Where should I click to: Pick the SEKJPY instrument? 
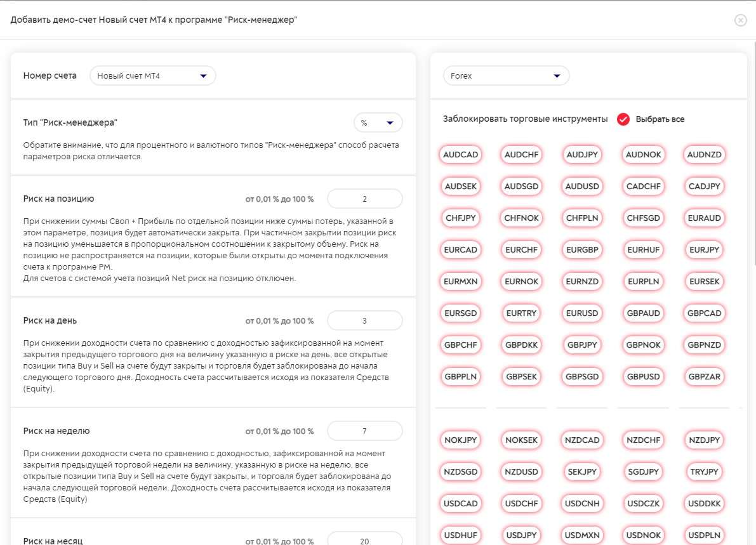pos(582,472)
